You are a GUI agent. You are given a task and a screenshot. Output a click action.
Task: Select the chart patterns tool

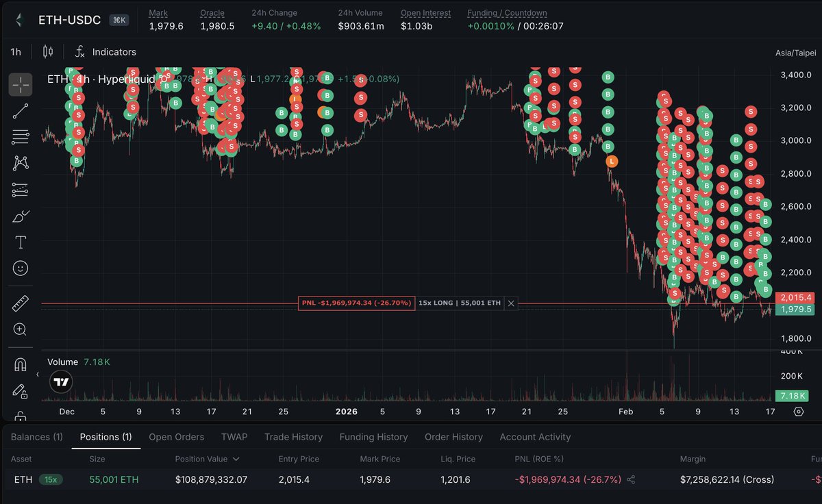(21, 163)
